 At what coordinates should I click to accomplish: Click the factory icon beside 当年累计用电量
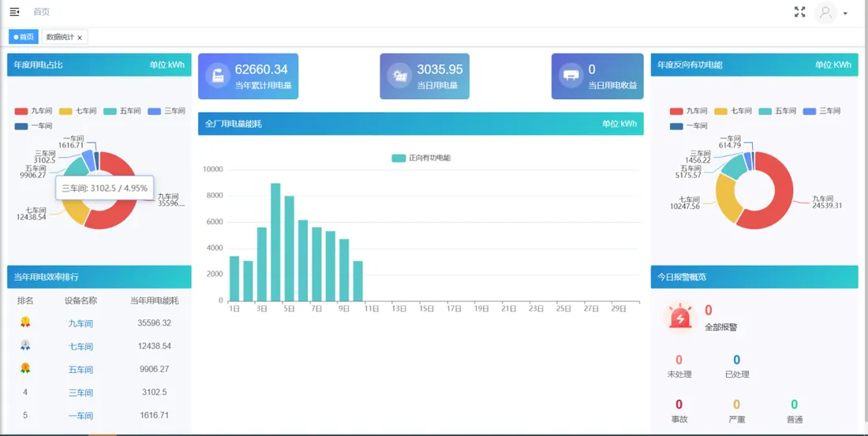218,76
